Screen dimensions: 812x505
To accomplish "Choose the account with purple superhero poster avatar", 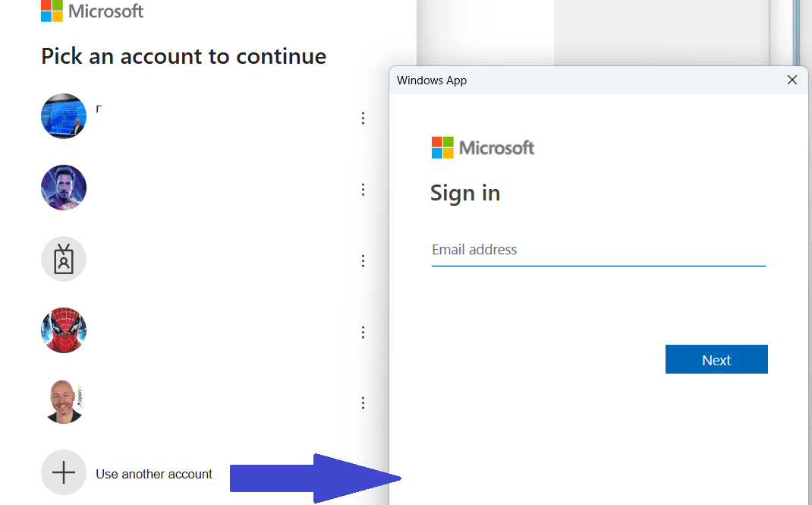I will tap(64, 188).
